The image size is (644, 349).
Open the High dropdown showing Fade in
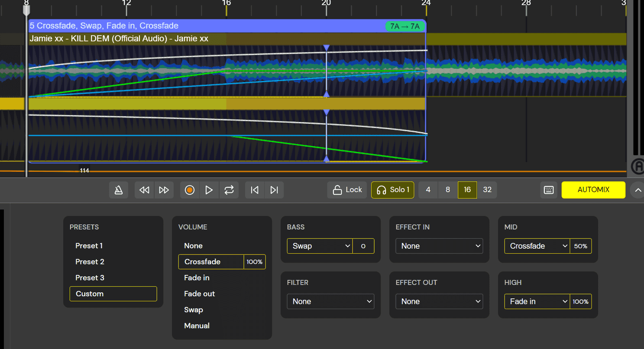coord(537,301)
